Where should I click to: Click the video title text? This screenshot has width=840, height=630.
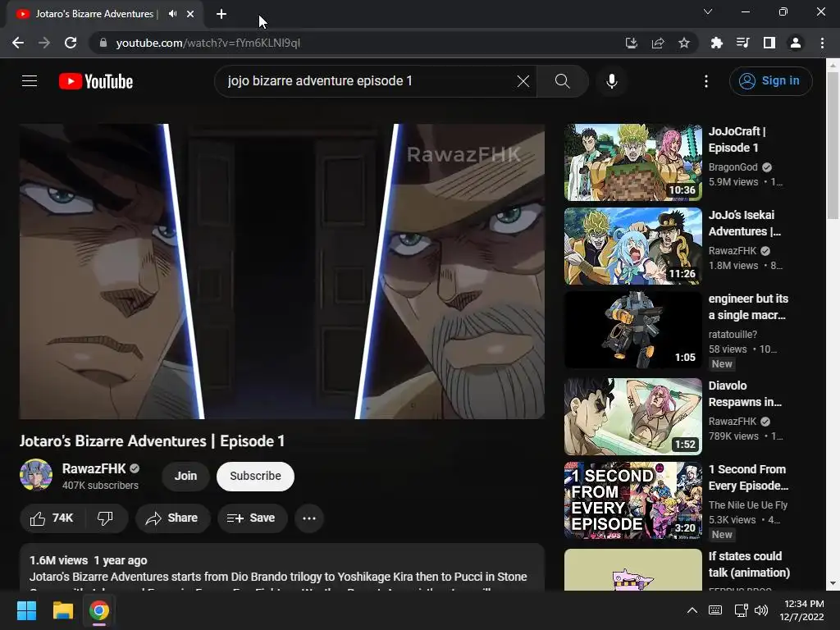pyautogui.click(x=152, y=441)
